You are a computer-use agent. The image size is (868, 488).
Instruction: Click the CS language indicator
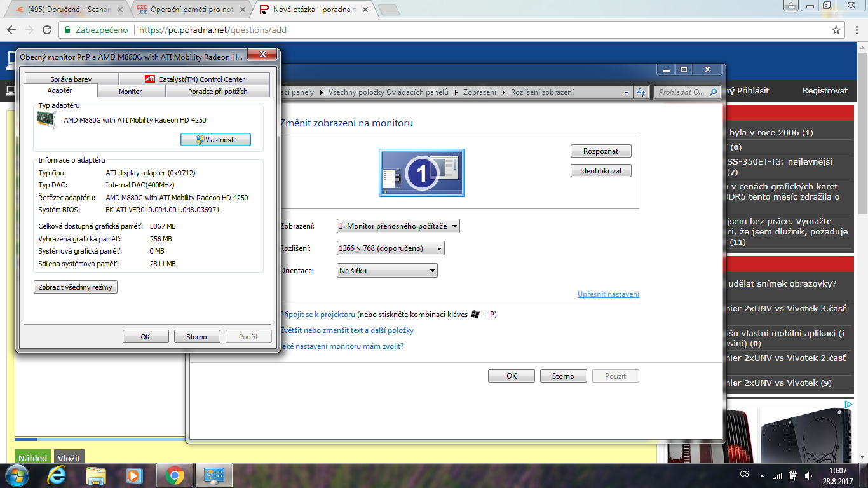745,475
